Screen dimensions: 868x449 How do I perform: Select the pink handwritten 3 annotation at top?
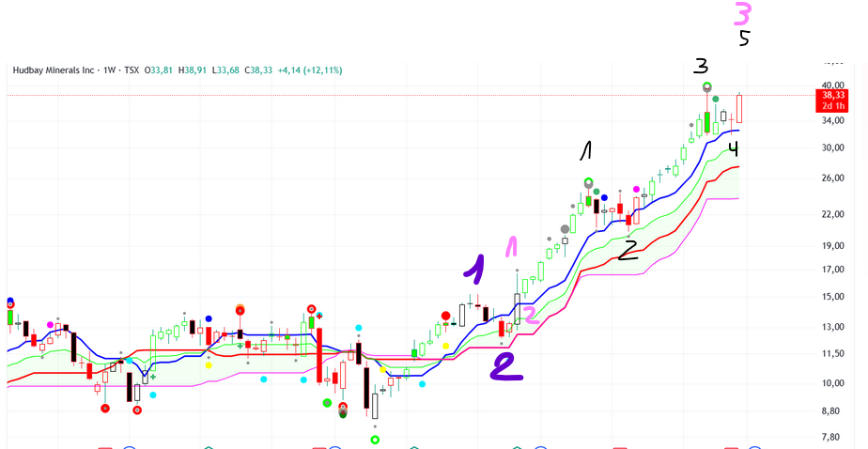[x=742, y=15]
